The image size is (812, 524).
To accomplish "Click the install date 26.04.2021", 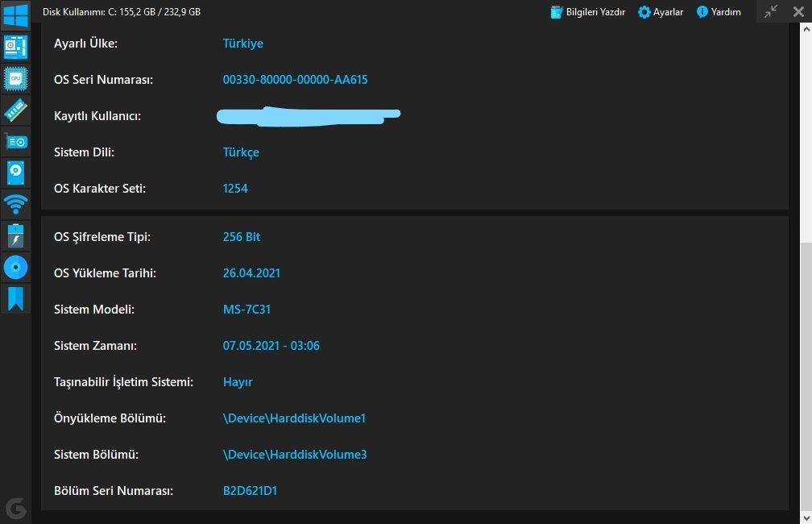I will click(x=251, y=273).
